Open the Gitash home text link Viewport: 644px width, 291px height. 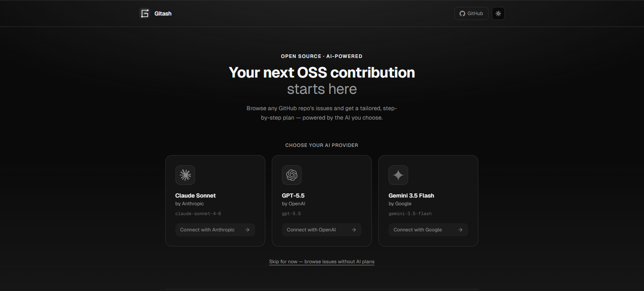tap(163, 13)
